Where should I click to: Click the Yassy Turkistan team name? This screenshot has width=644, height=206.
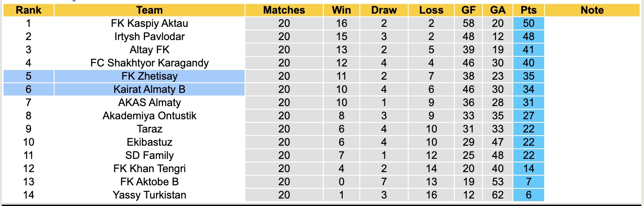tap(149, 195)
